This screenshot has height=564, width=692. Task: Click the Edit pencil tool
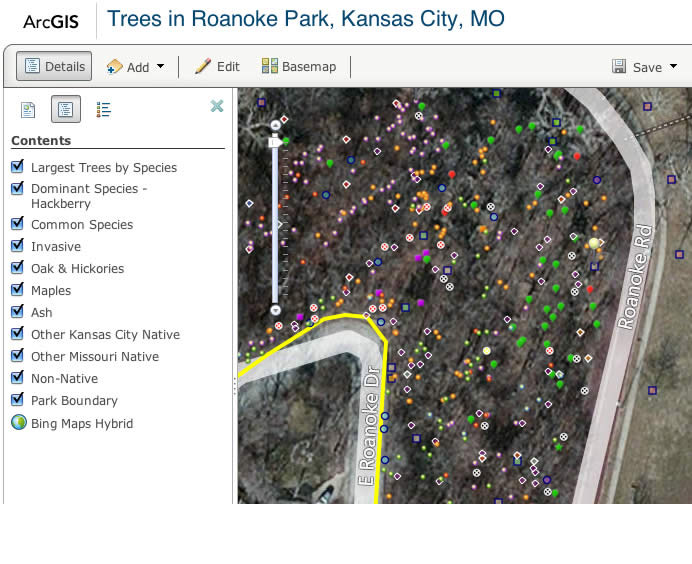coord(217,67)
